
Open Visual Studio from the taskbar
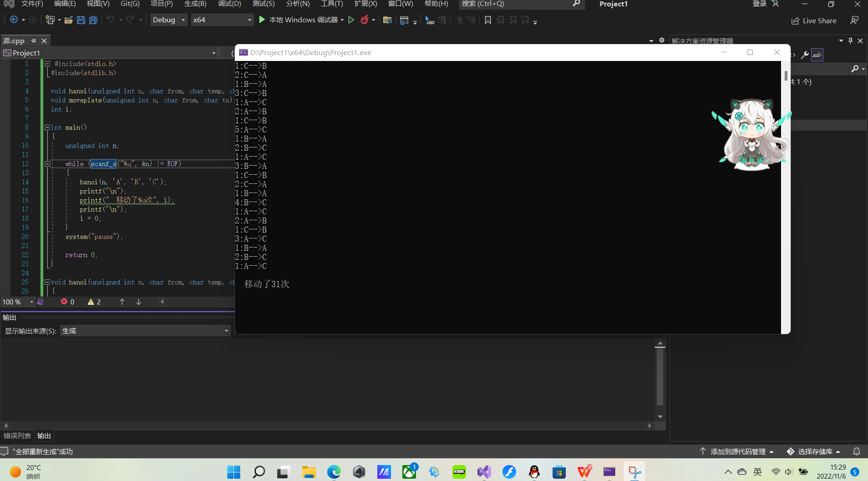(x=484, y=472)
